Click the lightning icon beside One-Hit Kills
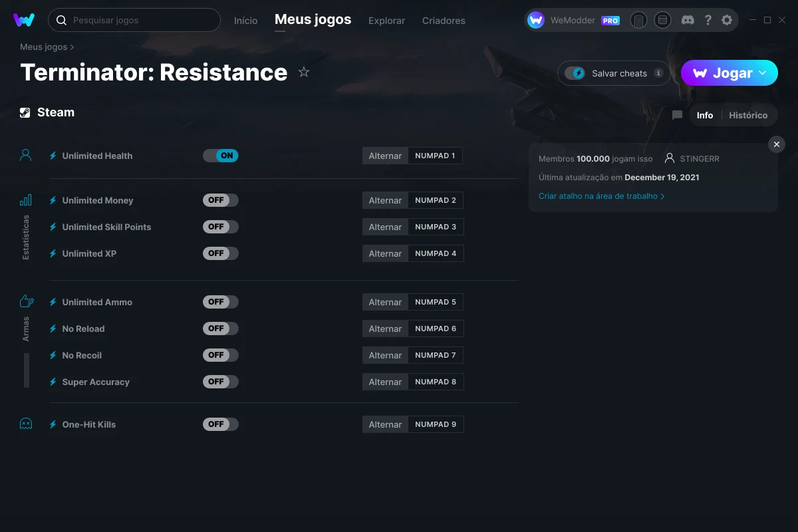The width and height of the screenshot is (798, 532). pos(53,424)
